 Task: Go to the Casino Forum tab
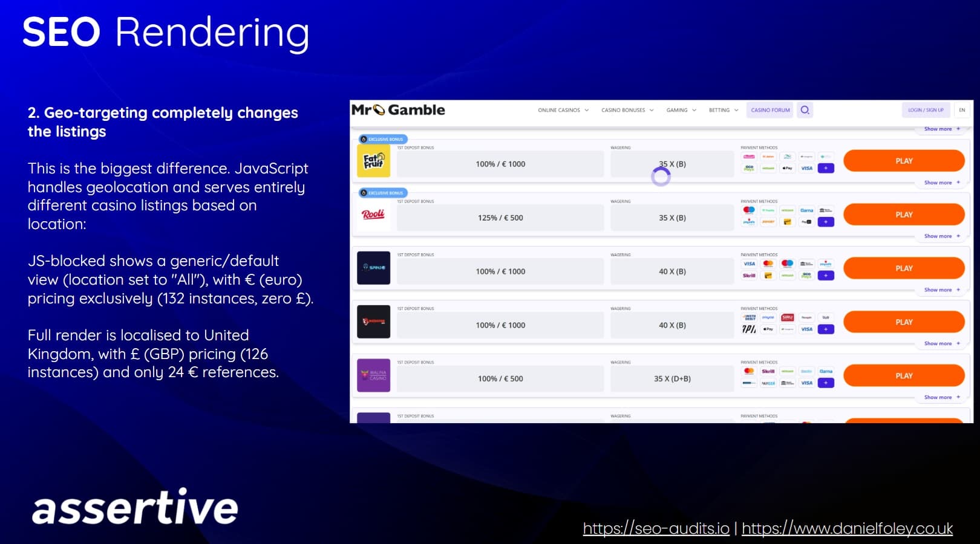[x=770, y=110]
